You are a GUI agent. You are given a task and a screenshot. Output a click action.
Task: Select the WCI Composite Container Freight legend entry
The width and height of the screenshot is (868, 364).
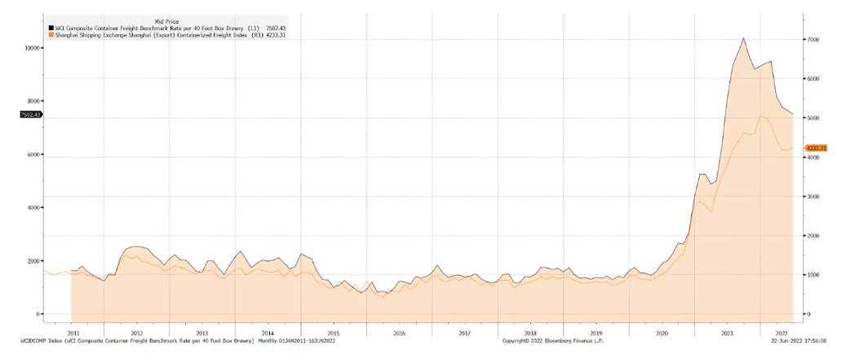(147, 28)
